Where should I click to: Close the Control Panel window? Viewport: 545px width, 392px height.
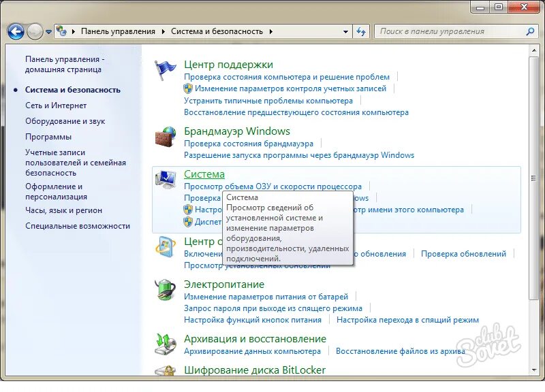pos(525,7)
